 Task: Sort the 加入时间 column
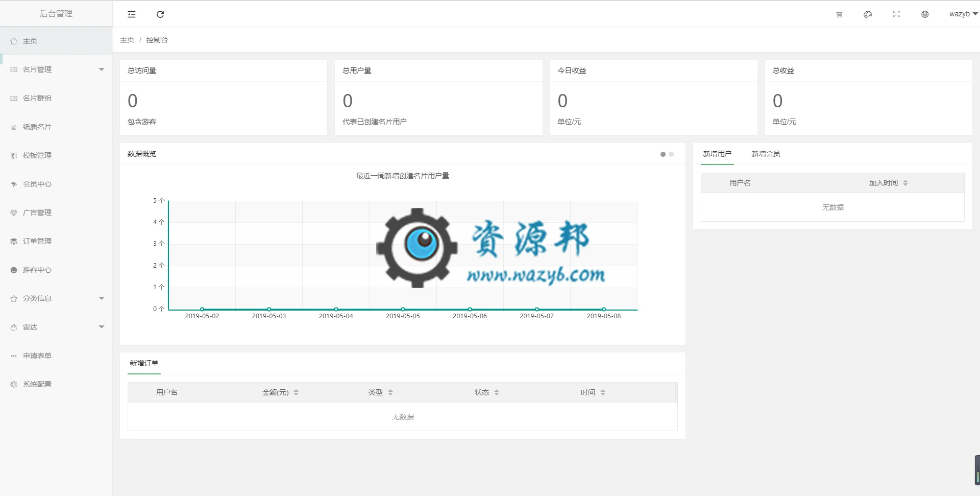[x=905, y=183]
